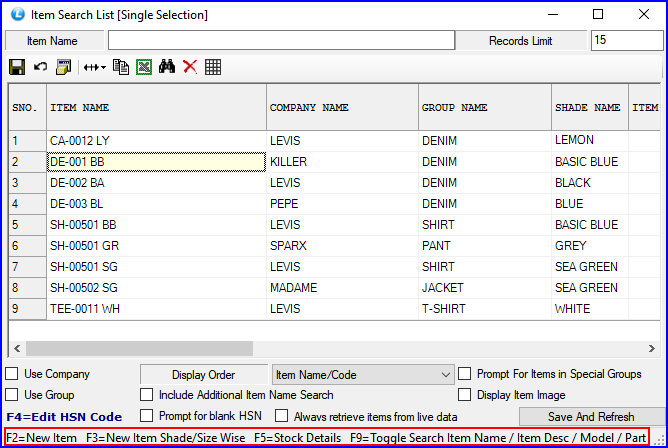Click the WHITE shade cell
This screenshot has height=448, width=668.
tap(590, 308)
